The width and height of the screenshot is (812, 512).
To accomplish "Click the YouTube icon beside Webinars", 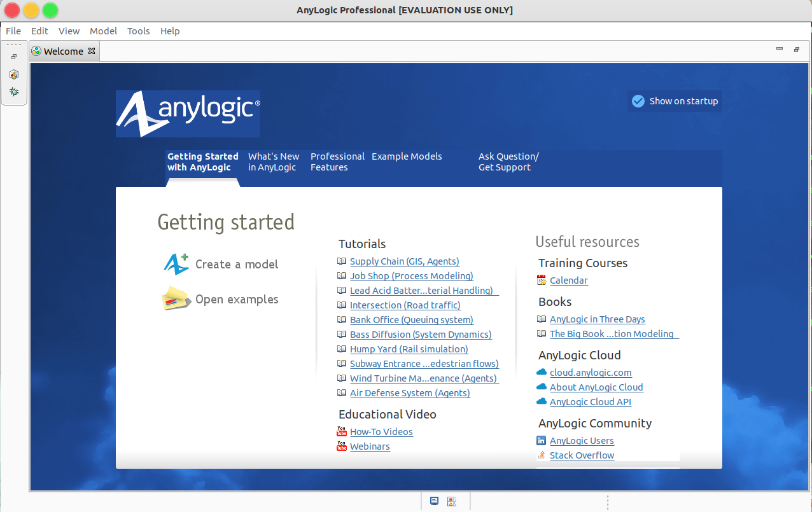I will tap(342, 446).
